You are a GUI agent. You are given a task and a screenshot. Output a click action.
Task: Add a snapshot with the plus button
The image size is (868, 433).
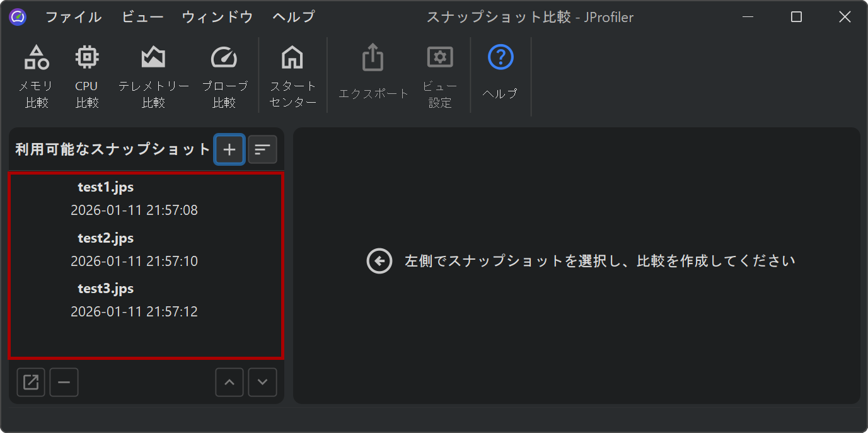(229, 150)
